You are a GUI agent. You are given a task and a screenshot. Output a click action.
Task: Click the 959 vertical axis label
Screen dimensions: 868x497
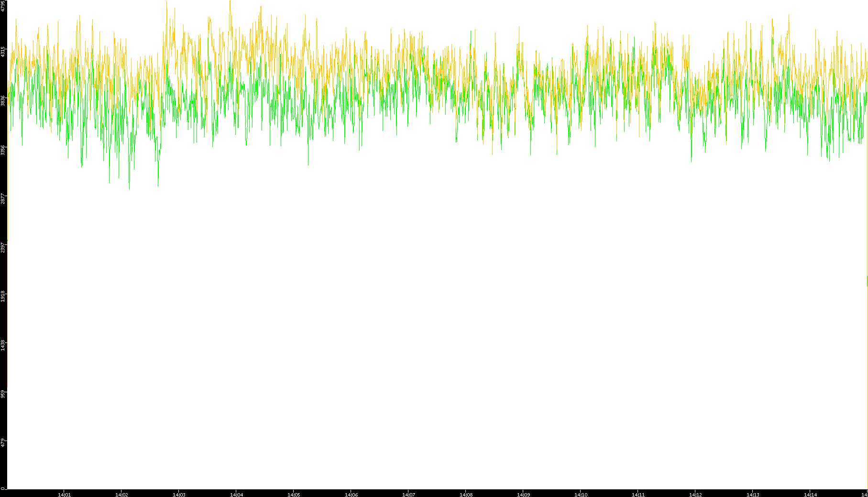[3, 394]
